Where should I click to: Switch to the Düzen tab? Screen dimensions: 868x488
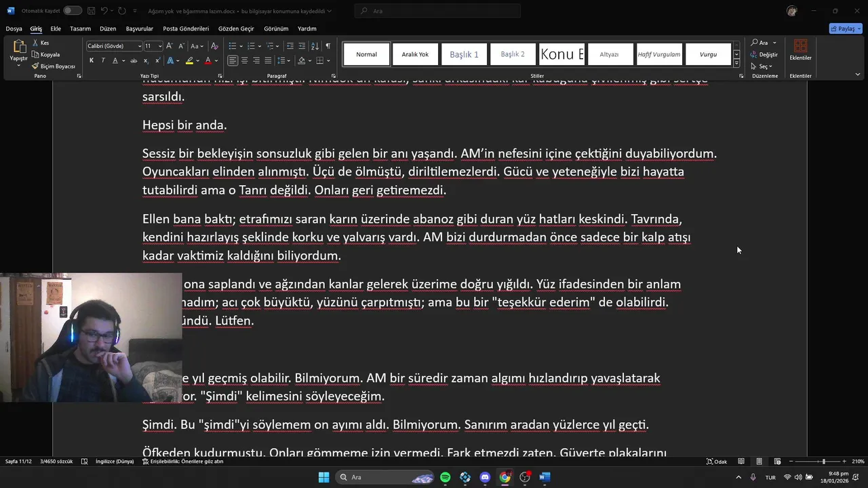click(108, 28)
